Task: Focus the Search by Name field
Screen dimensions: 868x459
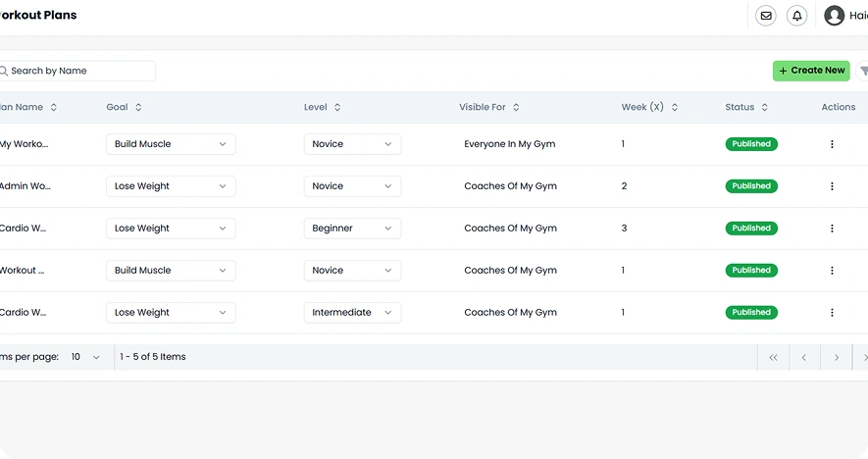Action: [77, 71]
